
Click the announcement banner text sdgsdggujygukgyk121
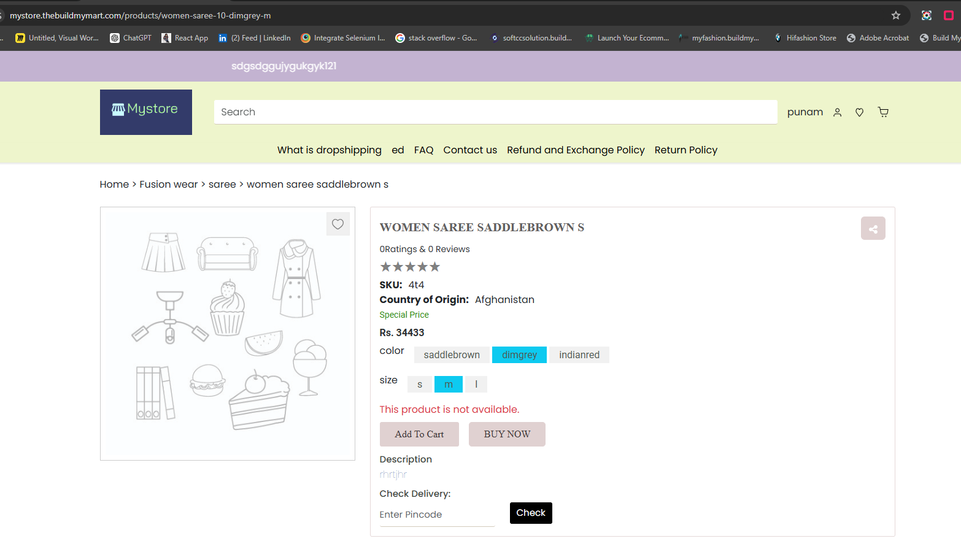point(284,66)
